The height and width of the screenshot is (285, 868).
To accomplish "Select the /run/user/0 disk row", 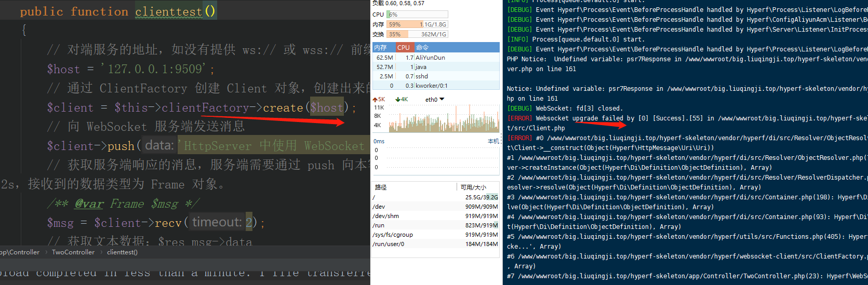I will tap(436, 244).
